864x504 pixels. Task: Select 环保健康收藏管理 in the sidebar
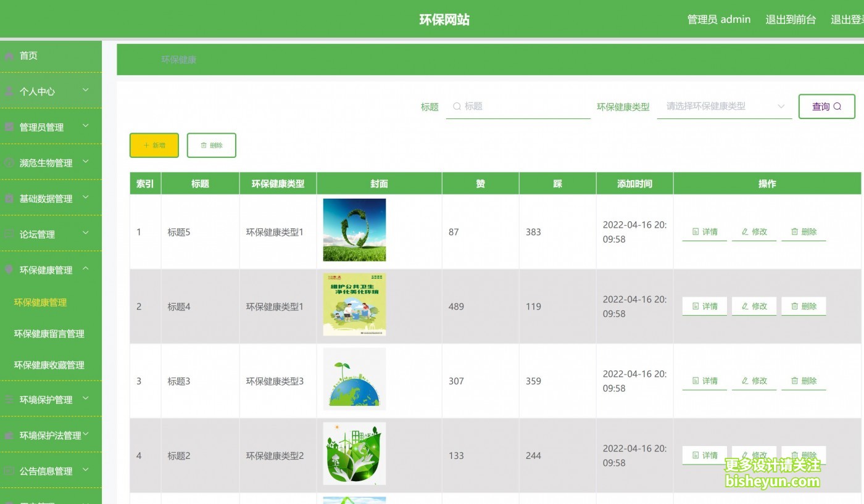click(x=49, y=365)
